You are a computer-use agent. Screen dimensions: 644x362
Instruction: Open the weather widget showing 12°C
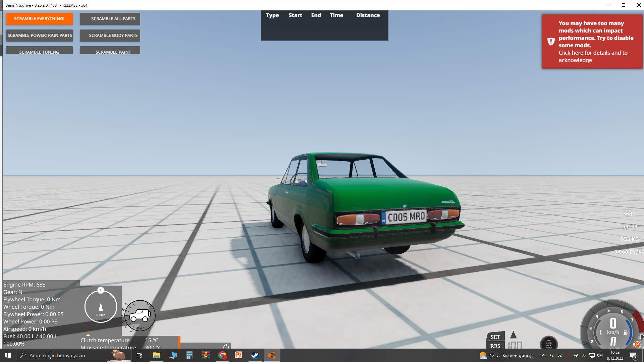click(x=506, y=355)
